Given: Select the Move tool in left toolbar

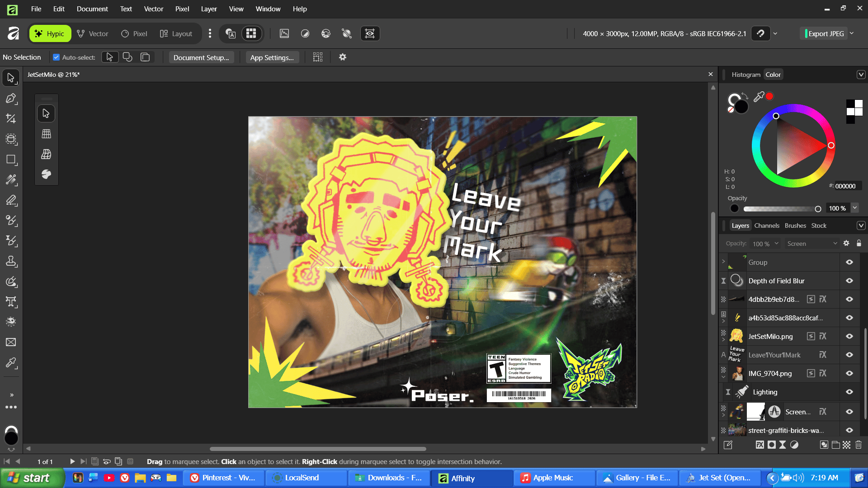Looking at the screenshot, I should 11,78.
